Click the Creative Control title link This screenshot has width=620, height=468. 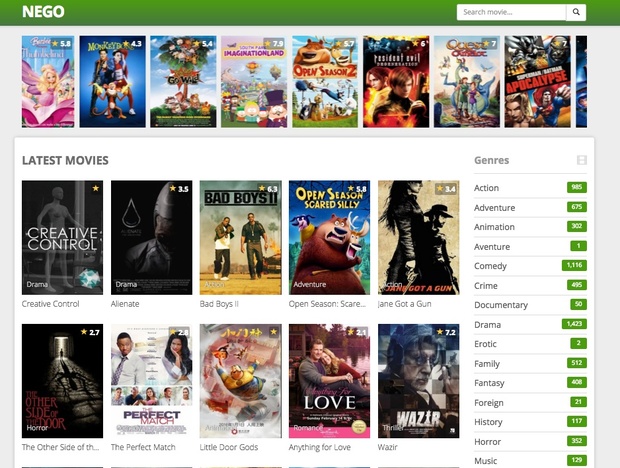click(51, 304)
